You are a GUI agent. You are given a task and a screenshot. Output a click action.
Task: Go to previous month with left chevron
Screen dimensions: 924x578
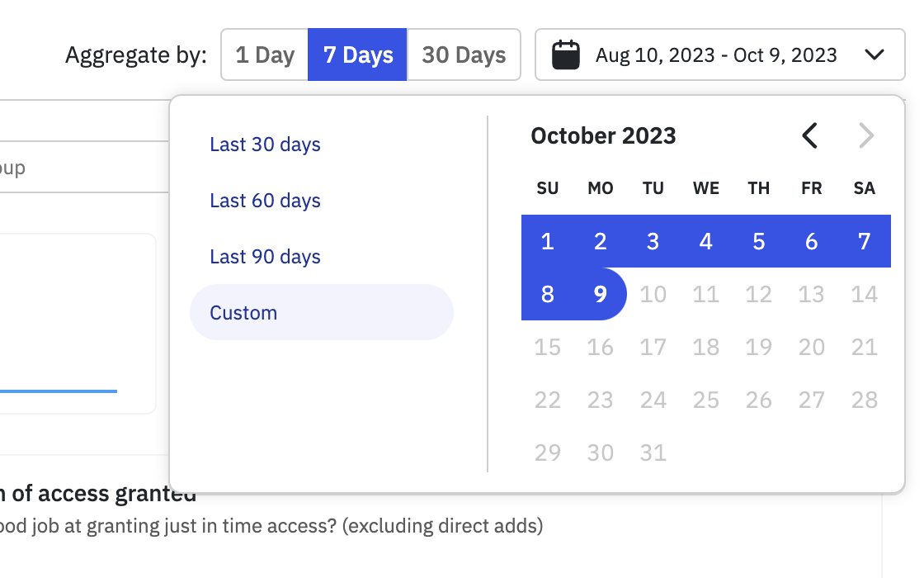click(x=810, y=135)
